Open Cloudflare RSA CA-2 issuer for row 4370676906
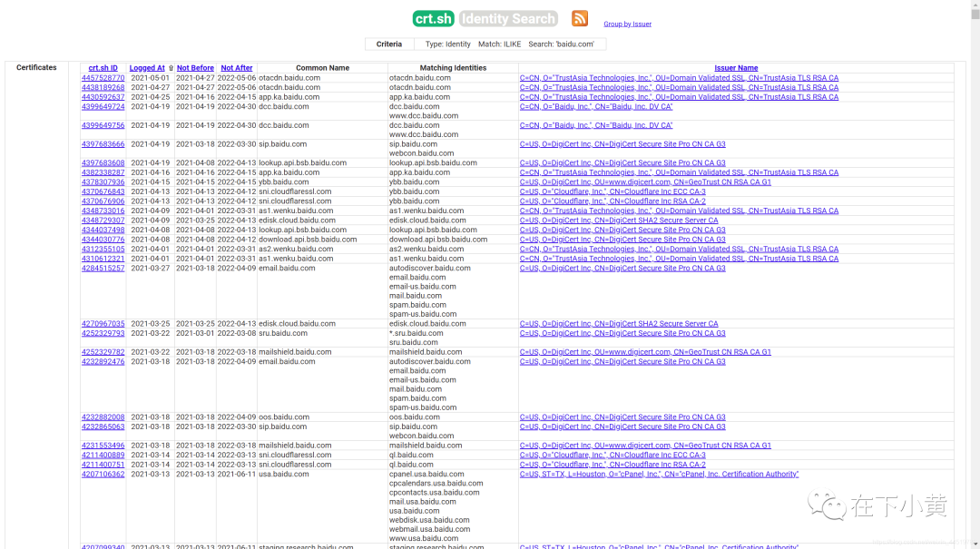The height and width of the screenshot is (549, 980). point(612,201)
